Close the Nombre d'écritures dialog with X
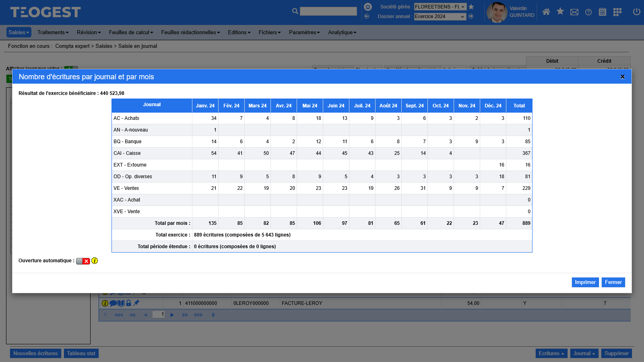 point(622,77)
